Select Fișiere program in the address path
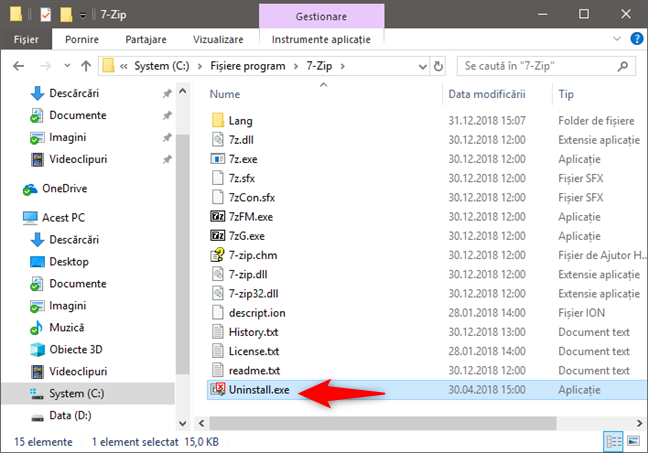The width and height of the screenshot is (648, 453). coord(248,66)
